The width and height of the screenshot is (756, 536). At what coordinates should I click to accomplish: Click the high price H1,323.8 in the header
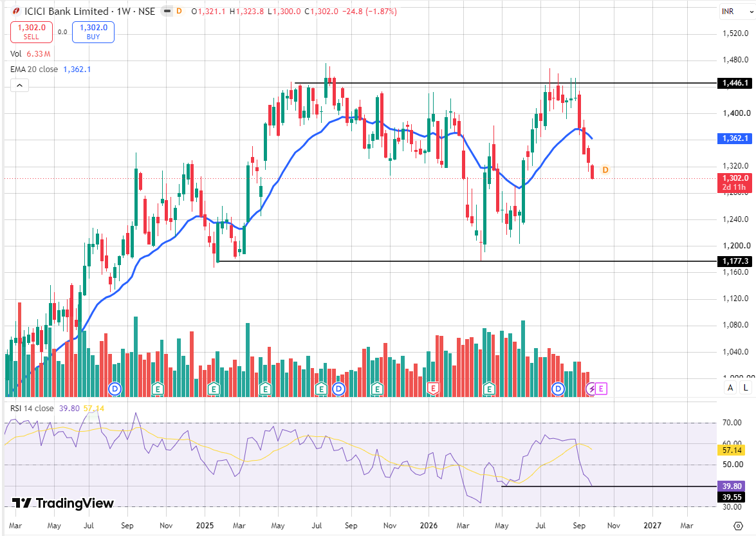(246, 11)
